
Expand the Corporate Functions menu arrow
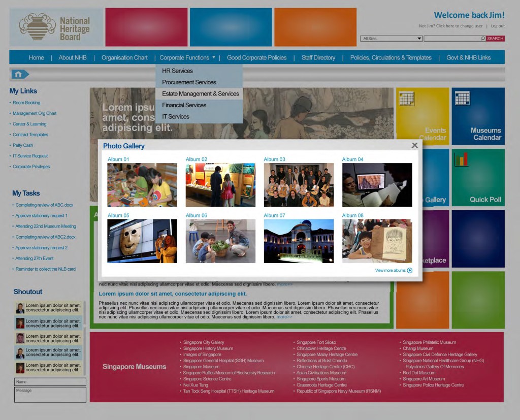click(214, 57)
